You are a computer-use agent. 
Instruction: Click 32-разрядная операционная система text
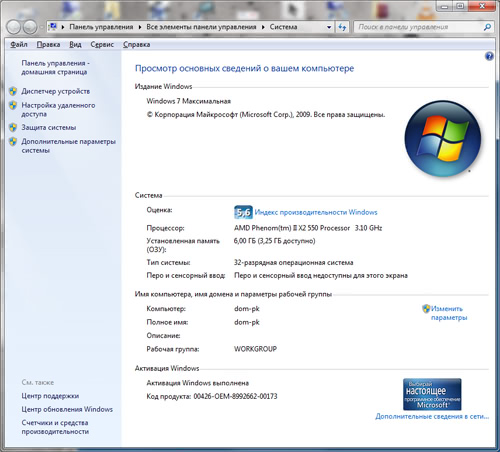click(x=294, y=262)
